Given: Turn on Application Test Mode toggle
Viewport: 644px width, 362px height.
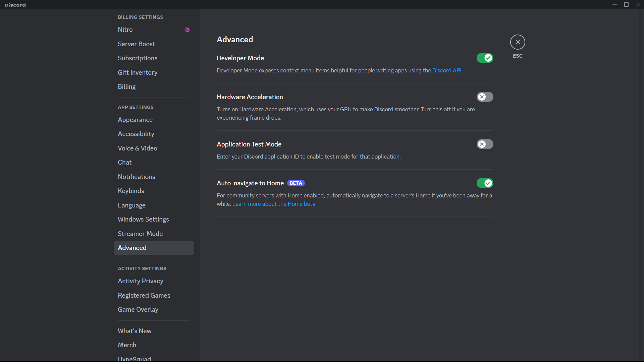Looking at the screenshot, I should point(485,144).
